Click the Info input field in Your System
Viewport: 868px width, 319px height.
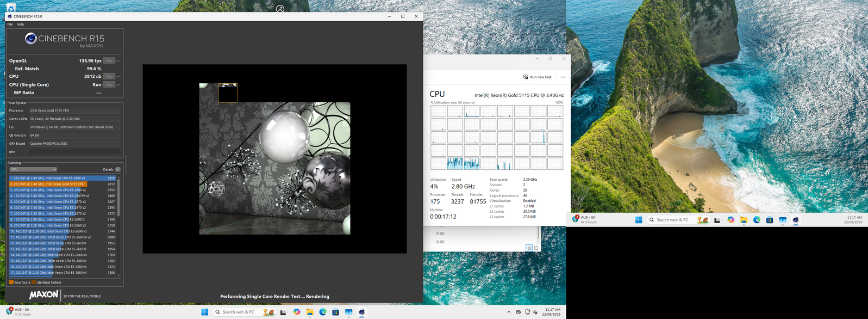[74, 152]
